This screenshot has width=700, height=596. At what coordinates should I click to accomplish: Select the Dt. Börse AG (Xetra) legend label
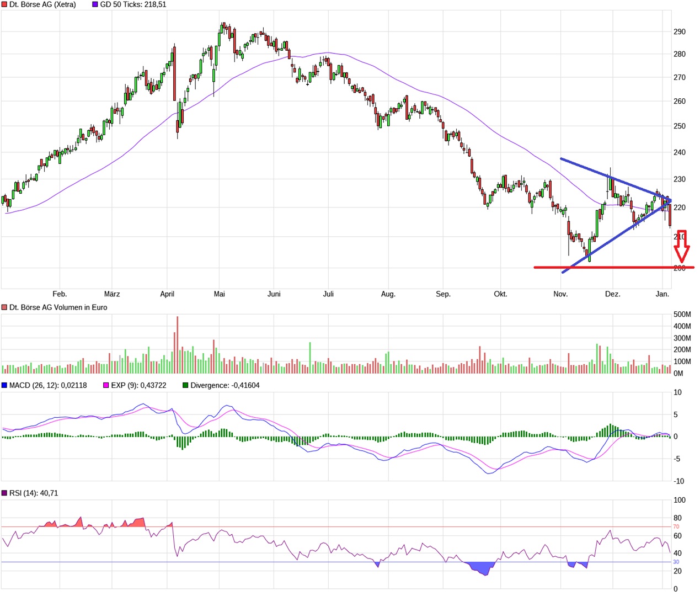pyautogui.click(x=42, y=4)
